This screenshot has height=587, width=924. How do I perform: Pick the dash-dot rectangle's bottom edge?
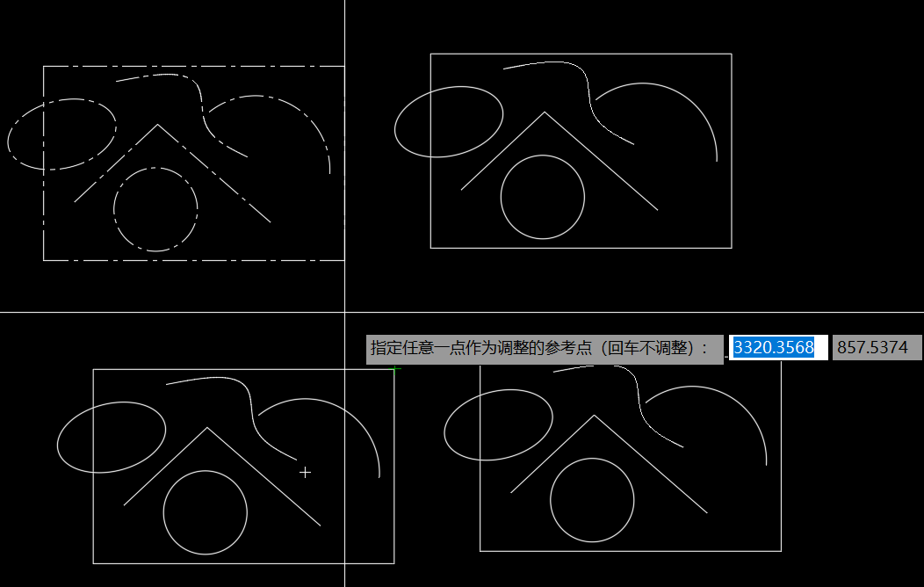click(x=193, y=260)
